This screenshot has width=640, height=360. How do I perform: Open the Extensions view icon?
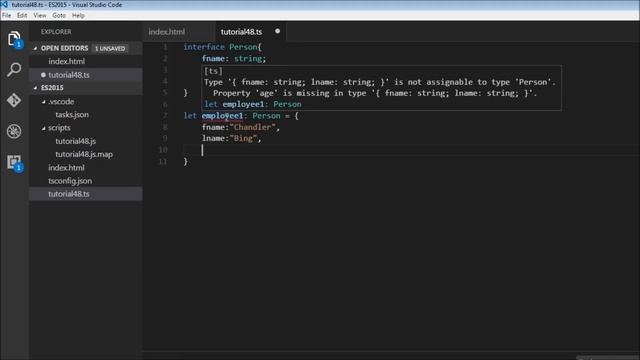pos(14,162)
